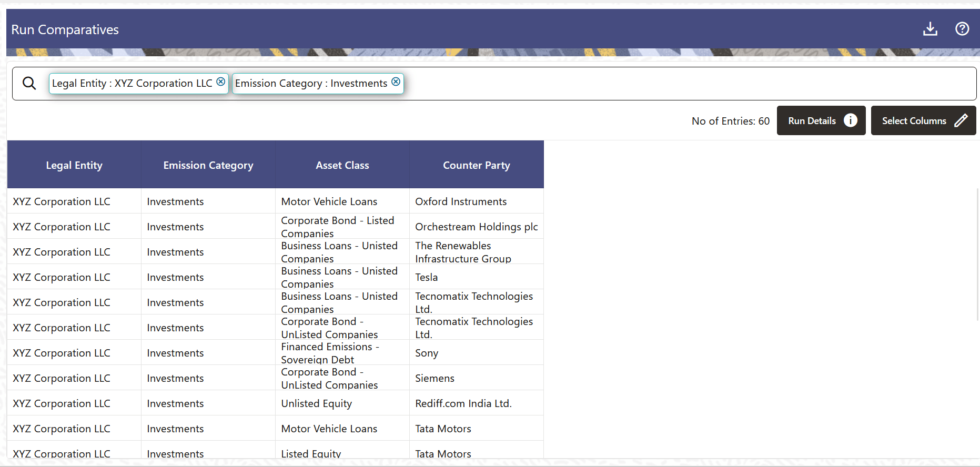Select the Orchestream Holdings plc cell
This screenshot has height=467, width=980.
(477, 227)
